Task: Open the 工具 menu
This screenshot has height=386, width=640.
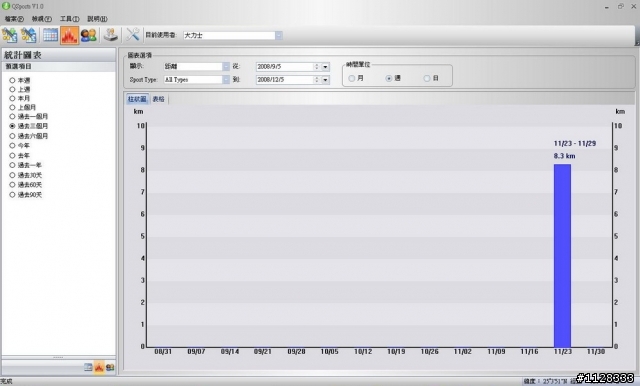Action: click(69, 19)
